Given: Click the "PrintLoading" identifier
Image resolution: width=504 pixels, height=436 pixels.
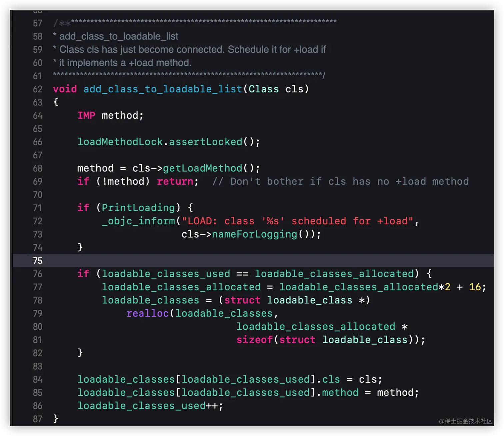Looking at the screenshot, I should coord(138,208).
